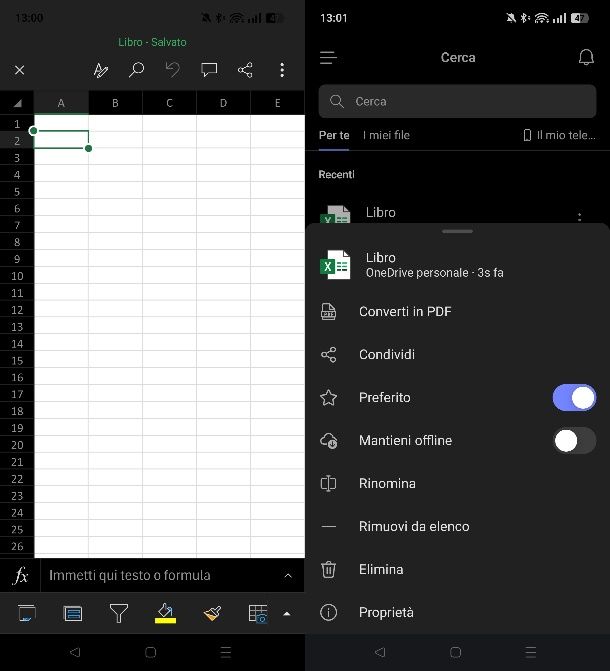The width and height of the screenshot is (610, 671).
Task: Enable the Mantieni offline switch
Action: click(x=574, y=441)
